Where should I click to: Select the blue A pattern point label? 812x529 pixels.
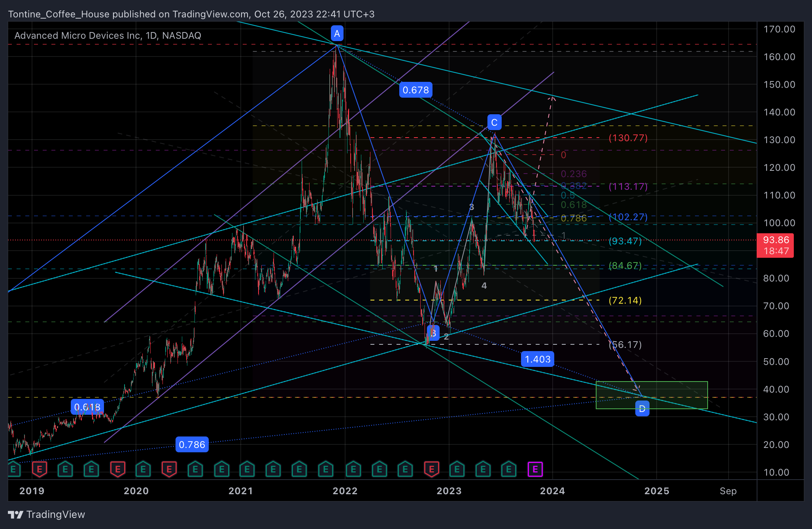pyautogui.click(x=337, y=34)
